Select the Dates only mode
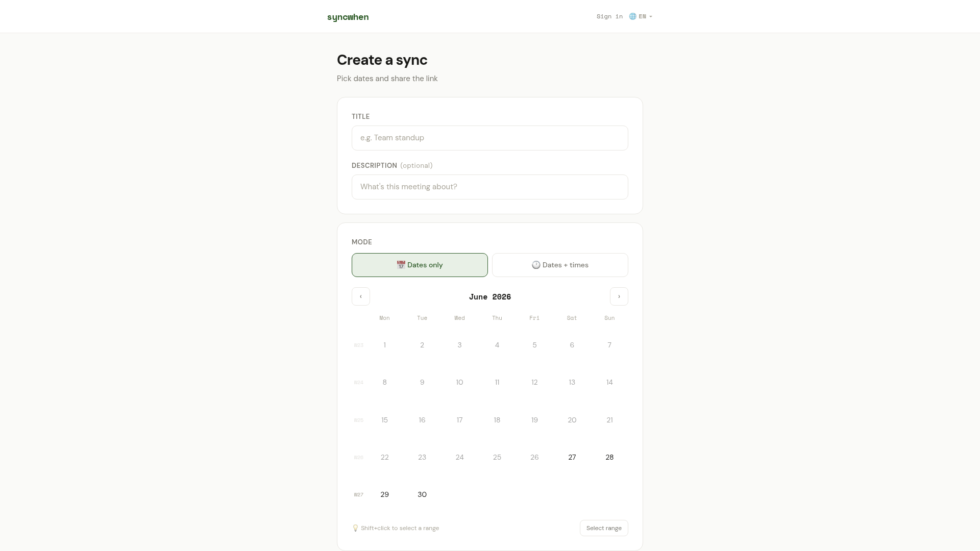The height and width of the screenshot is (551, 980). tap(420, 265)
